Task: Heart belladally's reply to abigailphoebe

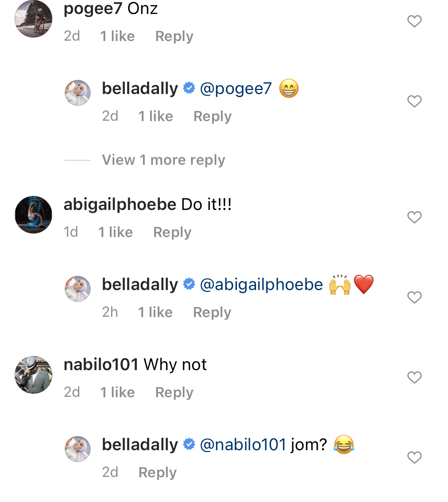Action: click(x=414, y=297)
